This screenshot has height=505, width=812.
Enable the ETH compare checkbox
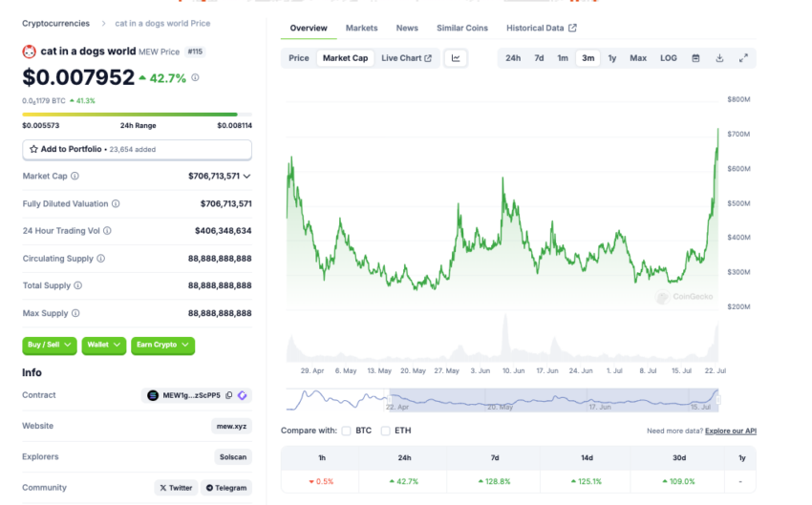coord(385,431)
